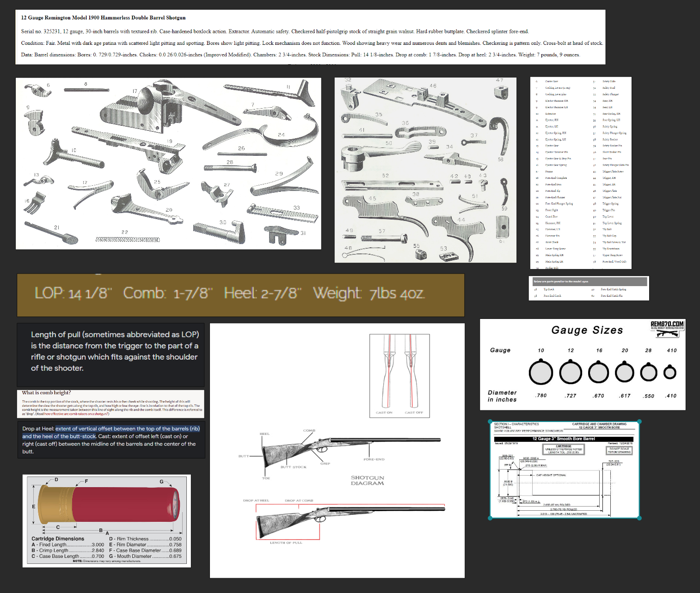Select the 10 gauge circle in Gauge Sizes
Viewport: 700px width, 593px height.
pos(541,372)
